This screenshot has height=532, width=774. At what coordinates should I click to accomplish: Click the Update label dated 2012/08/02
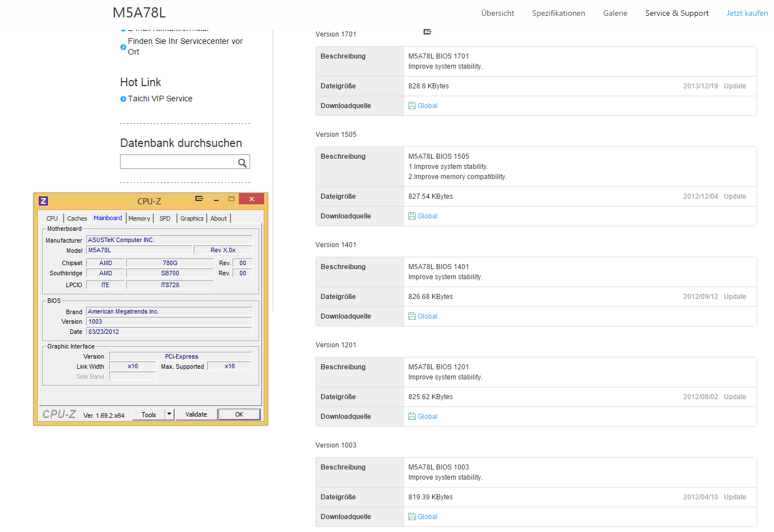[x=735, y=397]
